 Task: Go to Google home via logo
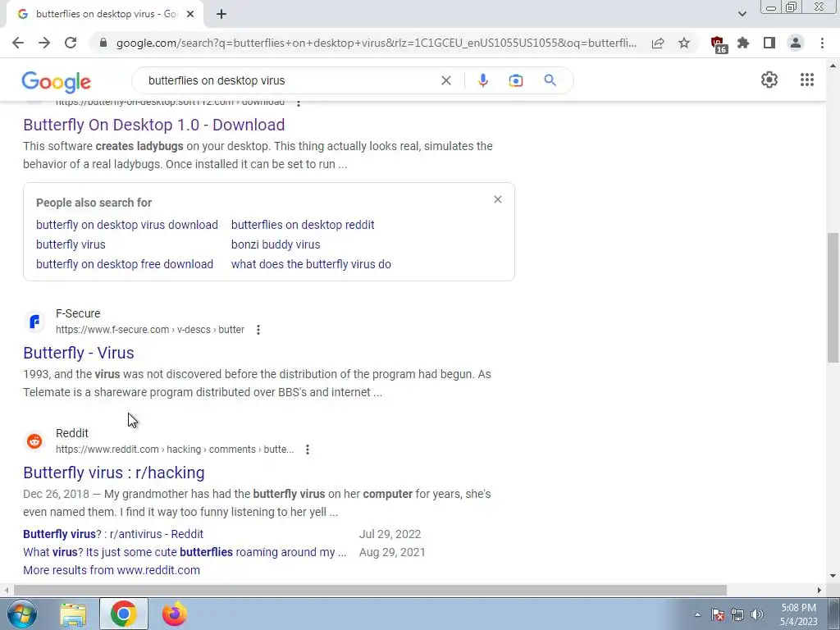[57, 81]
